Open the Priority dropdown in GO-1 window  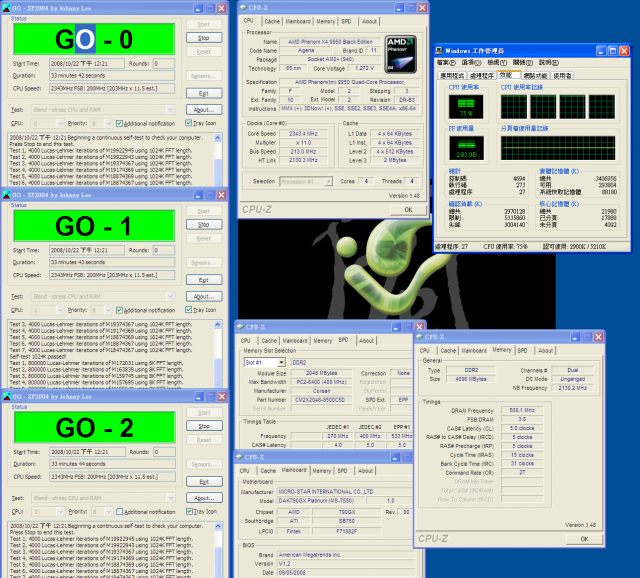[x=108, y=310]
